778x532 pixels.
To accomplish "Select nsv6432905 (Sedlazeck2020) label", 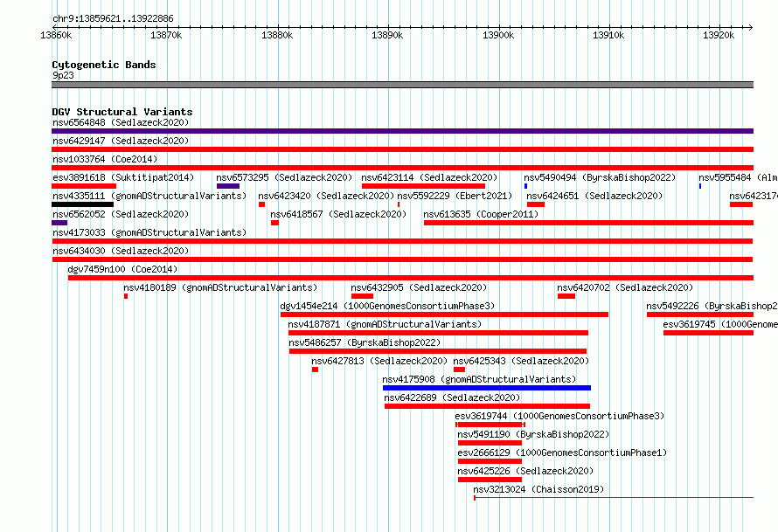I will pyautogui.click(x=419, y=287).
